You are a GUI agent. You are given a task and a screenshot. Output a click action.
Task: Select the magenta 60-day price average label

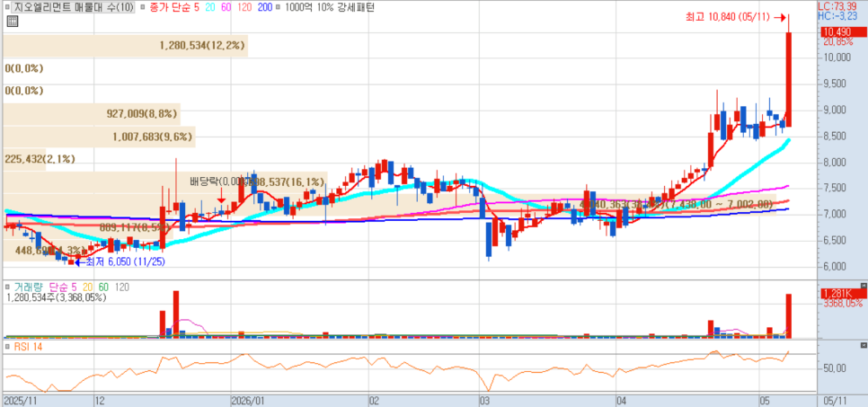click(227, 8)
